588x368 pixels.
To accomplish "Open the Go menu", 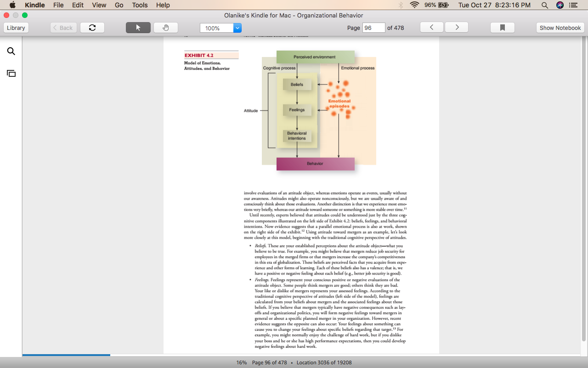I will tap(119, 5).
